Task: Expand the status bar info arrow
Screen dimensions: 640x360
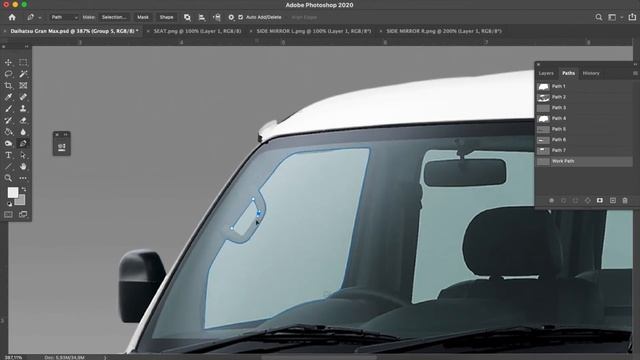Action: pyautogui.click(x=105, y=358)
